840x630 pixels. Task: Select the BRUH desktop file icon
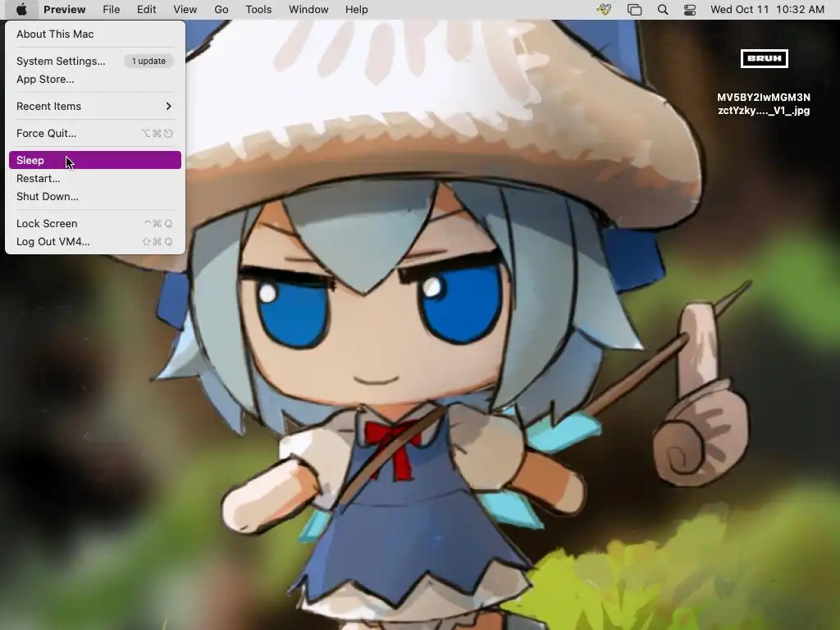tap(764, 58)
